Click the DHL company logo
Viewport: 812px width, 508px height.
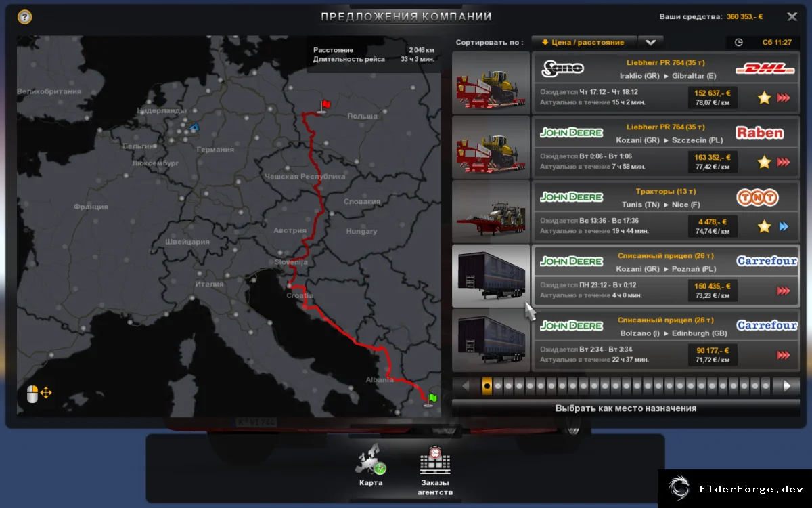(764, 68)
